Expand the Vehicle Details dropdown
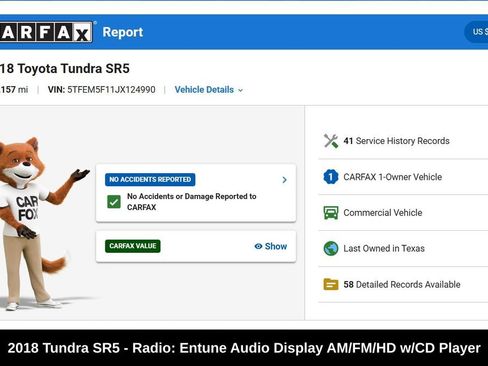This screenshot has width=488, height=366. 209,90
